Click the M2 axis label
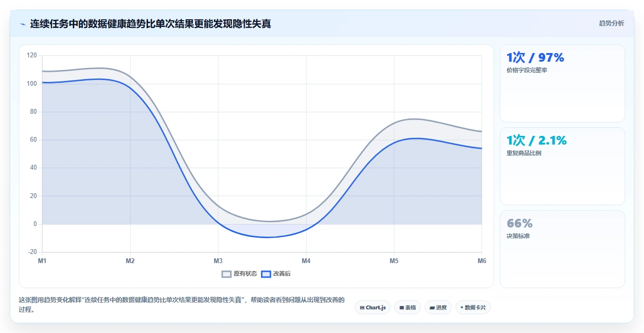Screen dimensions: 644x333 (130, 261)
